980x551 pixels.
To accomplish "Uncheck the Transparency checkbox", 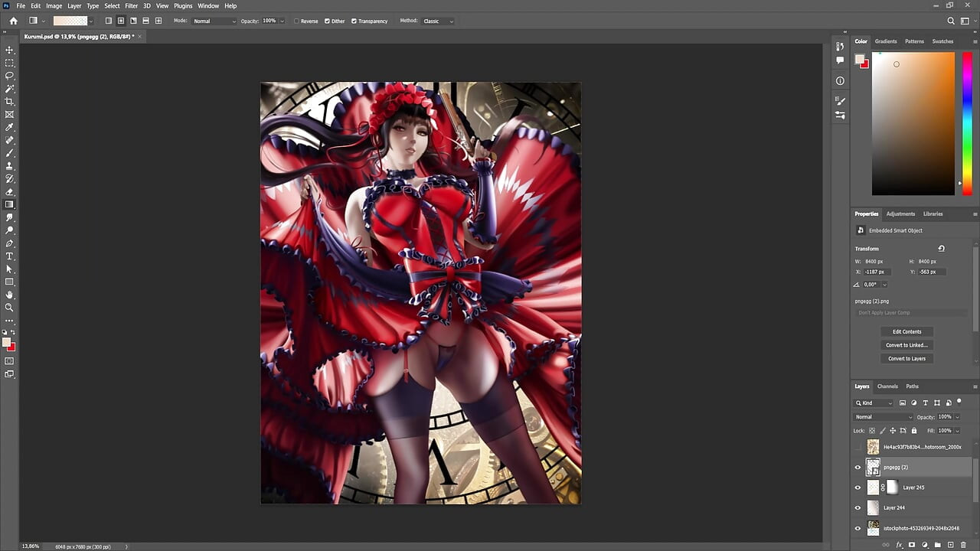I will pos(354,21).
